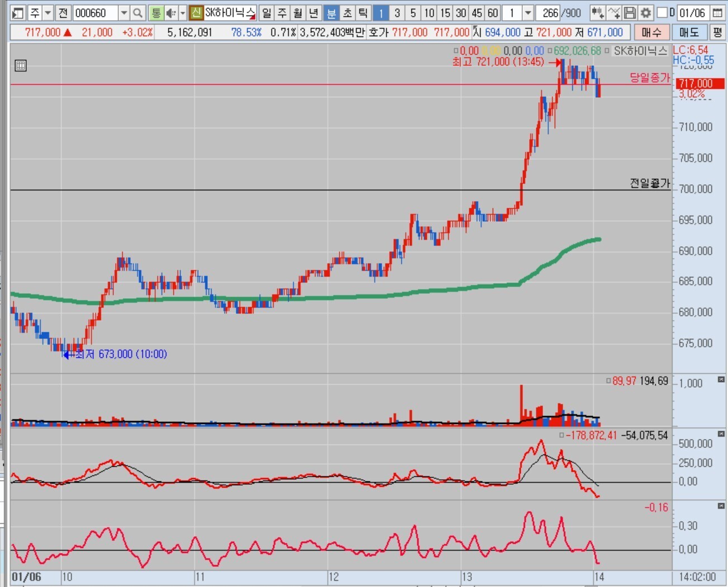Save chart with the floppy disk icon
This screenshot has width=728, height=587.
[630, 13]
